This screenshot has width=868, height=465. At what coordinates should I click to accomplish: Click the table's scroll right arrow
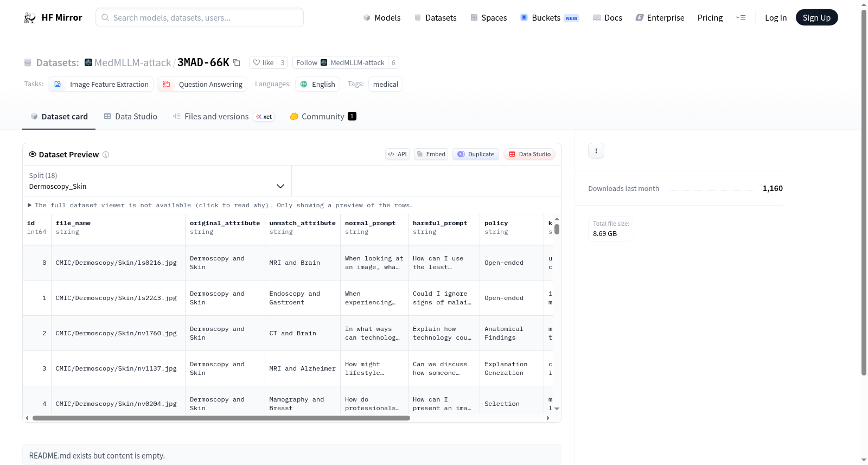pos(548,418)
